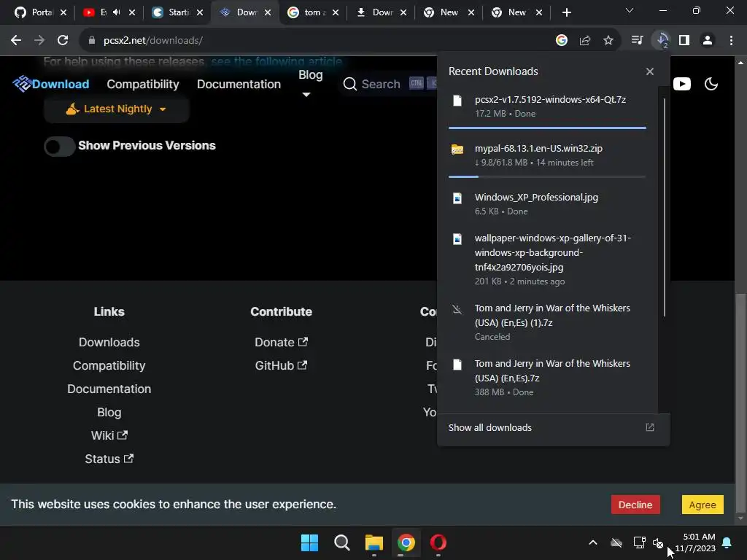Open Status footer link

tap(109, 459)
